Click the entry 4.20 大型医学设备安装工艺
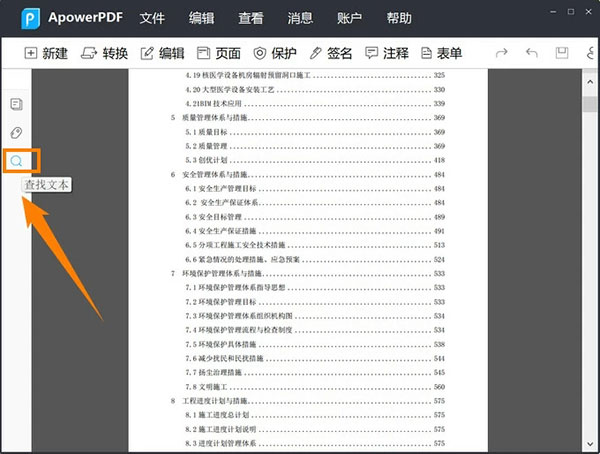 [315, 90]
